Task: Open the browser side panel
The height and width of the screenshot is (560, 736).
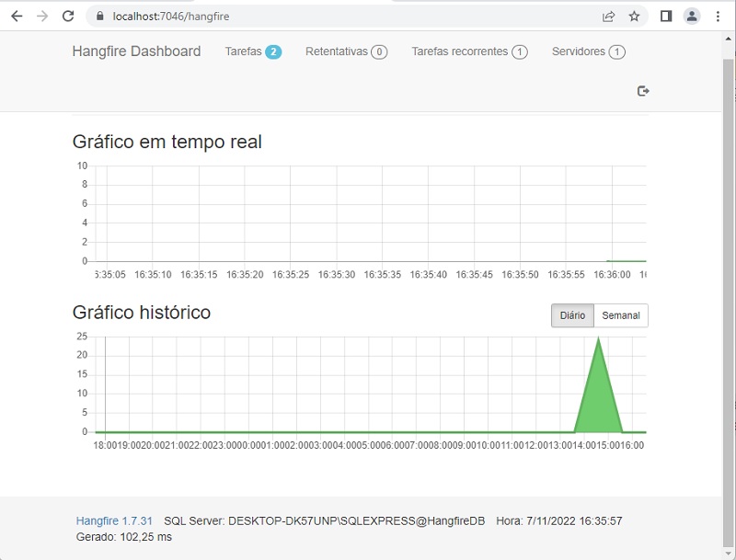Action: pyautogui.click(x=665, y=17)
